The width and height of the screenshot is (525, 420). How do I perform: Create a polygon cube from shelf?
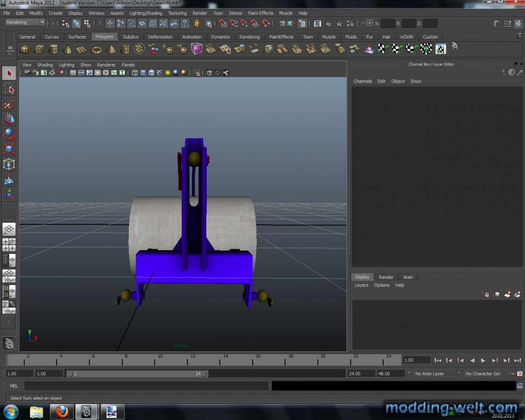[40, 49]
